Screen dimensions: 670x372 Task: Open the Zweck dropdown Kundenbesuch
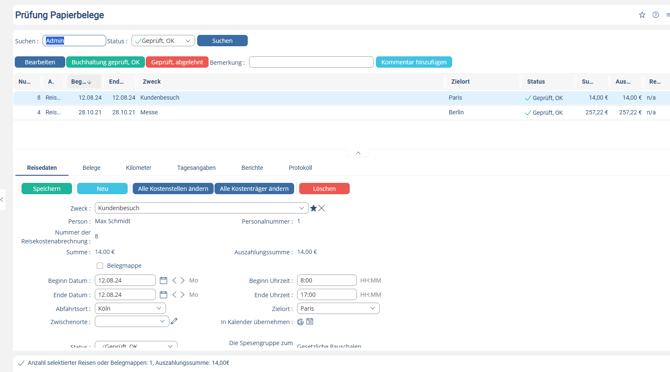tap(201, 208)
